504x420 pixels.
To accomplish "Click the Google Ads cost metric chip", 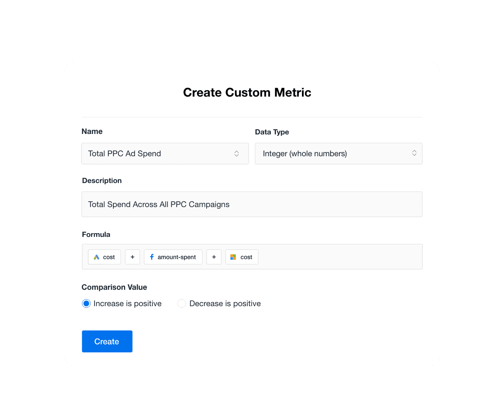I will point(105,257).
